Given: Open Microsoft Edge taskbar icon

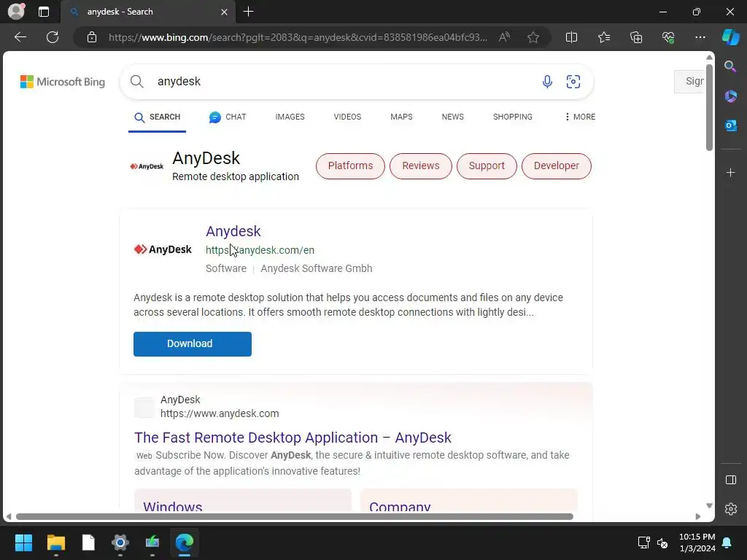Looking at the screenshot, I should tap(185, 542).
